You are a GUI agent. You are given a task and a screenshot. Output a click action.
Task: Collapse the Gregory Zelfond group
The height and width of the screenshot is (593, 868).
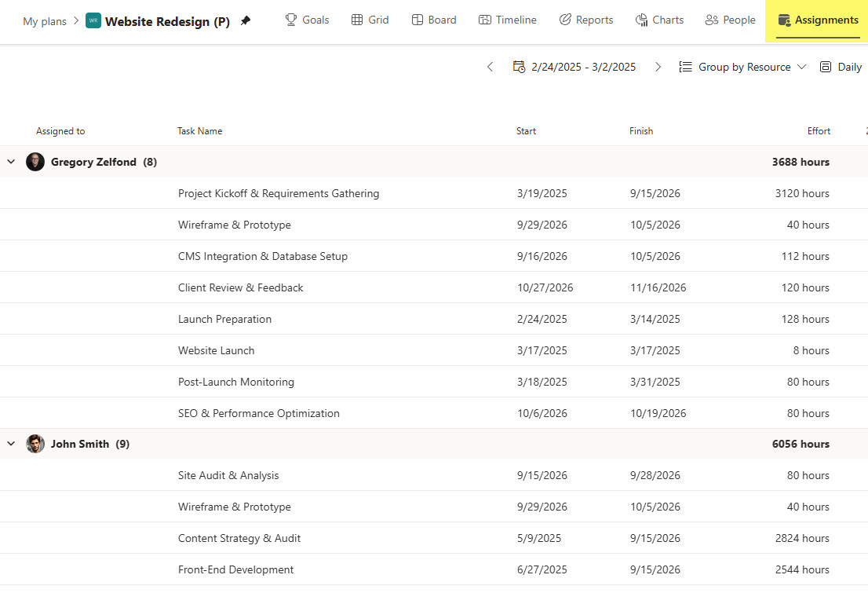click(x=11, y=162)
